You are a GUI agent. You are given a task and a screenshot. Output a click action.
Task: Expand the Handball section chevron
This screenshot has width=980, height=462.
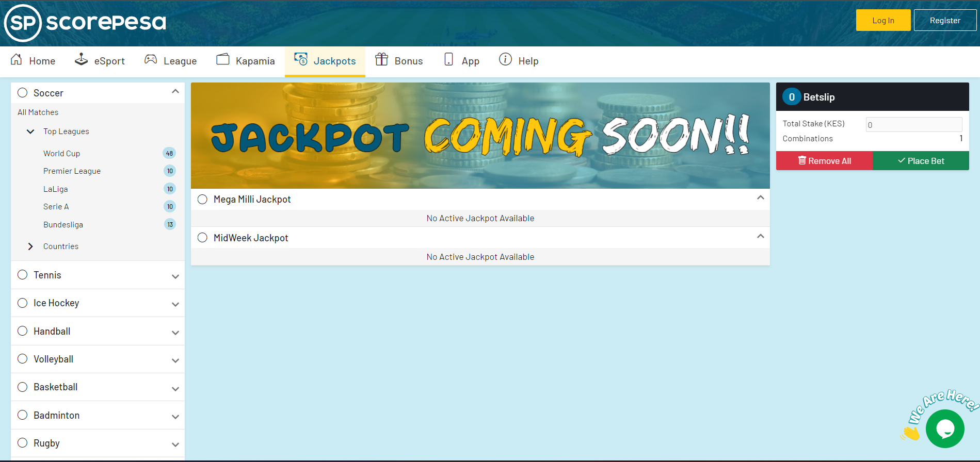(x=175, y=333)
